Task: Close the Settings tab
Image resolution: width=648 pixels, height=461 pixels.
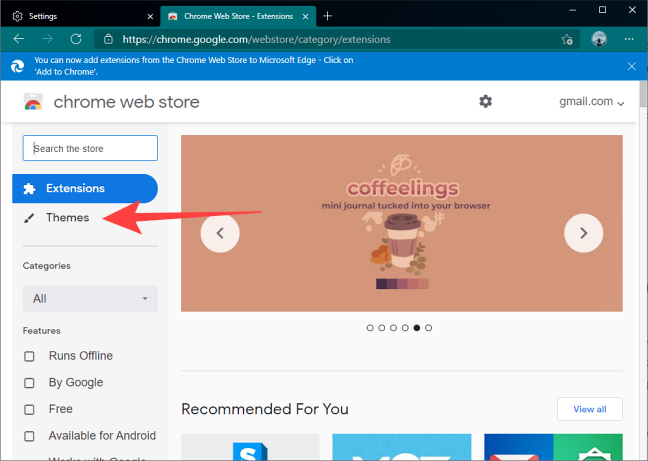Action: coord(150,17)
